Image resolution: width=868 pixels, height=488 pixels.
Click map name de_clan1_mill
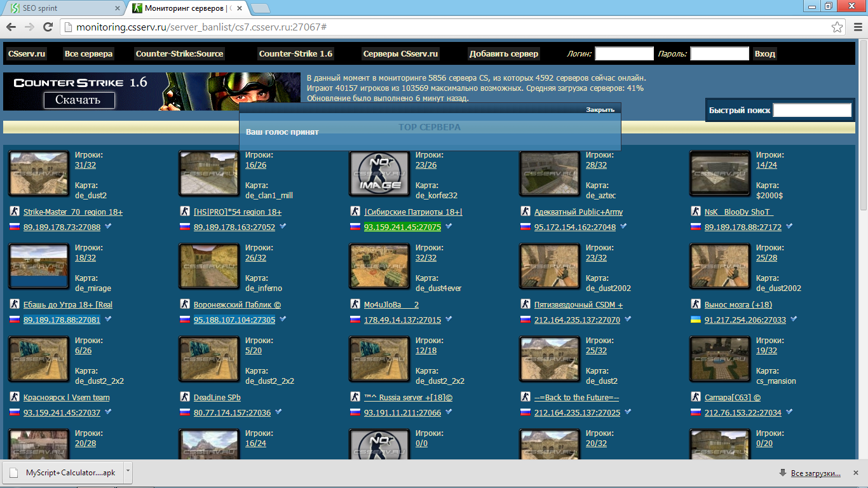pyautogui.click(x=269, y=196)
